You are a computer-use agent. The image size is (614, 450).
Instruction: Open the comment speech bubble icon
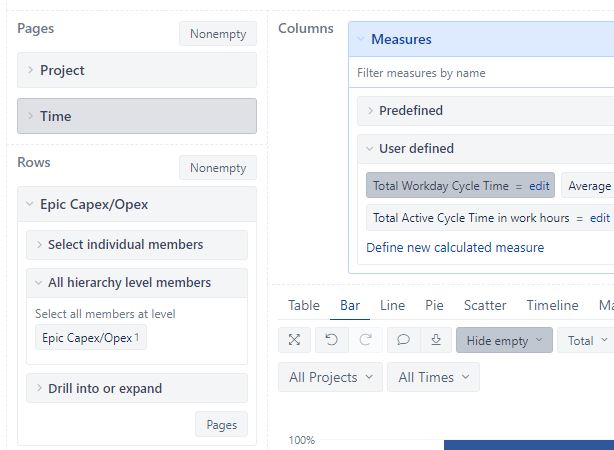coord(403,340)
